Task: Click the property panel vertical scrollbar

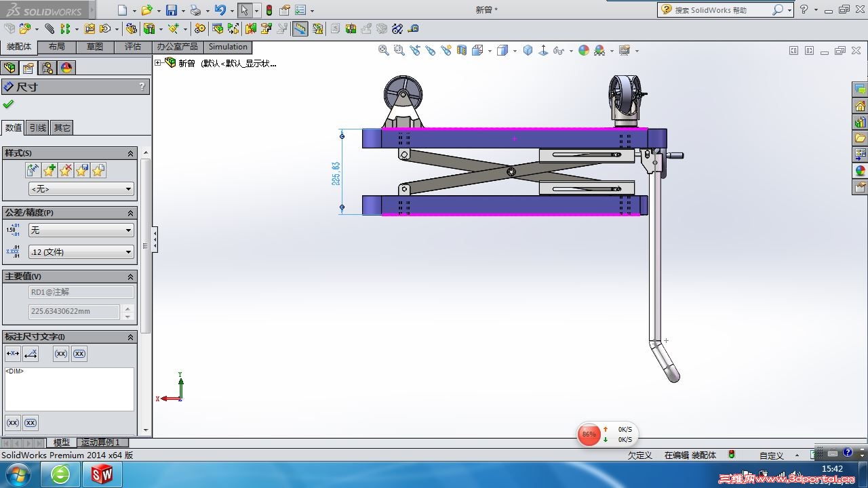Action: (146, 245)
